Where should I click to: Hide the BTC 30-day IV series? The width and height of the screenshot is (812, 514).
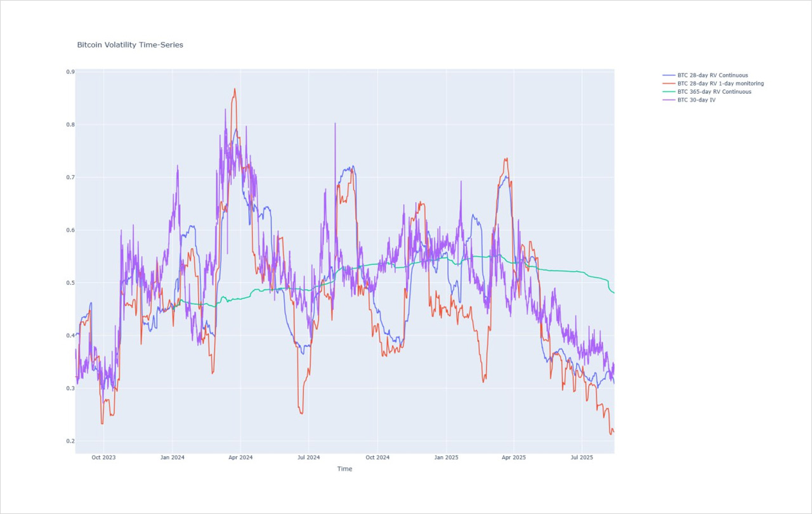[x=697, y=100]
